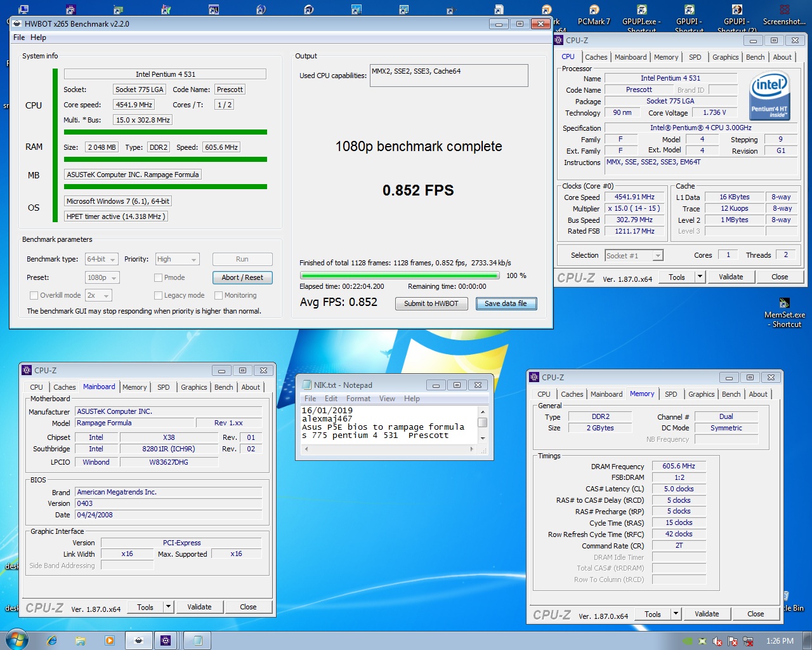Click the HWBOT x265 window title icon

(x=17, y=23)
